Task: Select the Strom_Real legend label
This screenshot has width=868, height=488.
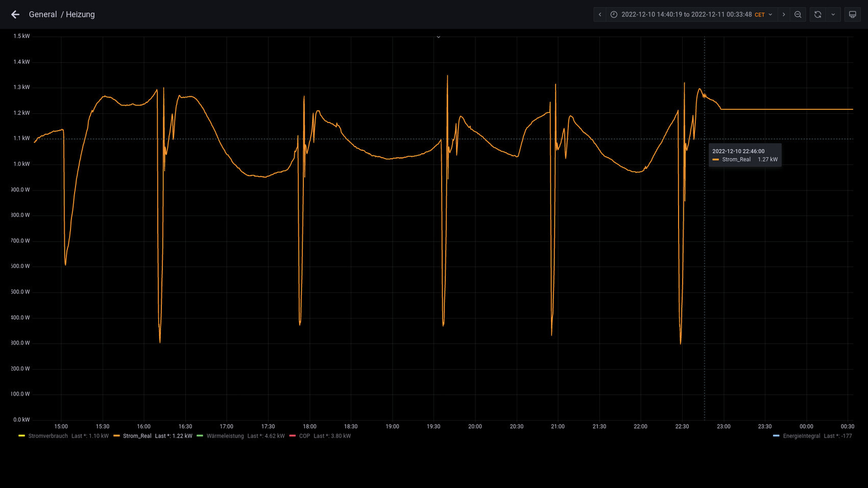Action: click(137, 436)
